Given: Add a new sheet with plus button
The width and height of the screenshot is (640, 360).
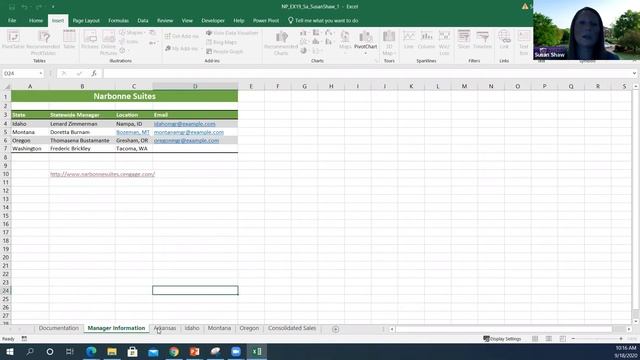Looking at the screenshot, I should [335, 329].
